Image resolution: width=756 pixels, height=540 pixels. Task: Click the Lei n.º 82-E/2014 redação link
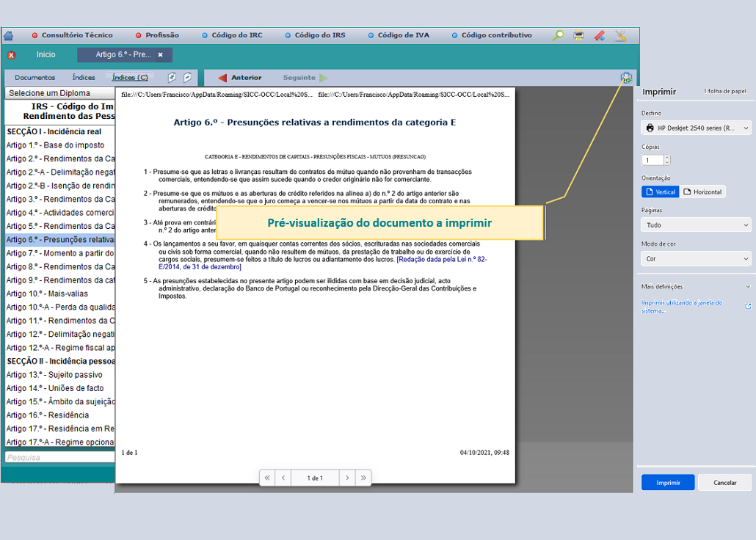pyautogui.click(x=322, y=263)
